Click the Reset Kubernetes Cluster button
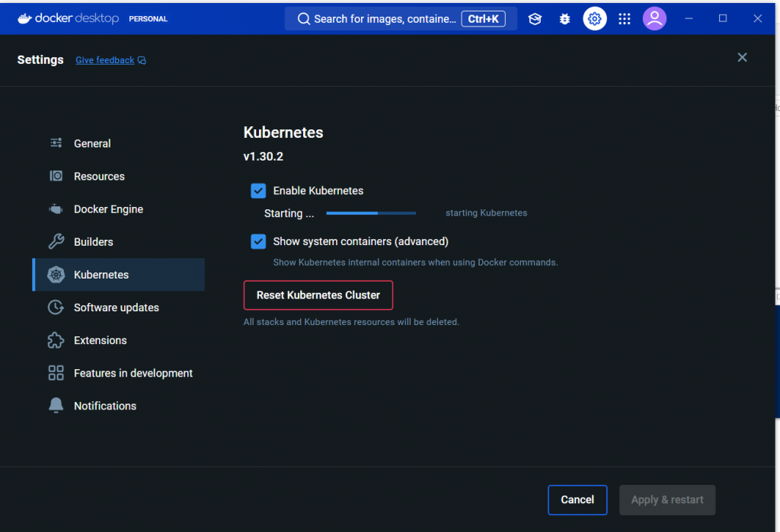The image size is (780, 532). [318, 295]
